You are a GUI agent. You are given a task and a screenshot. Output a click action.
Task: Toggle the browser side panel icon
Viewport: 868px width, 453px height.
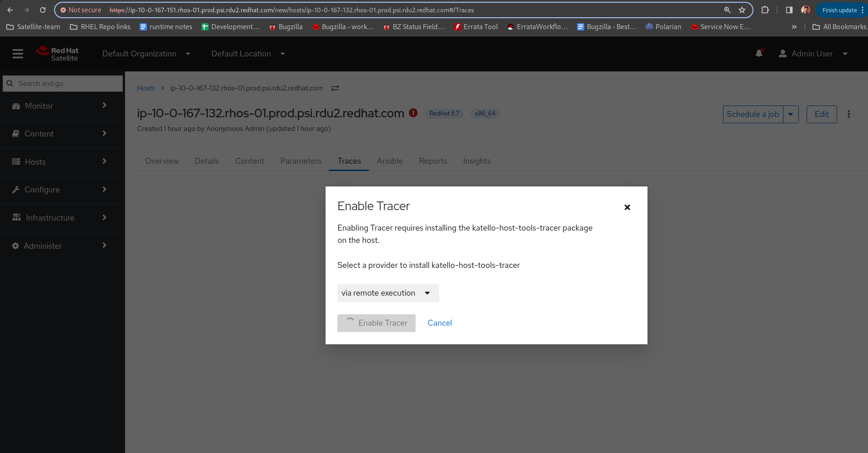tap(789, 10)
